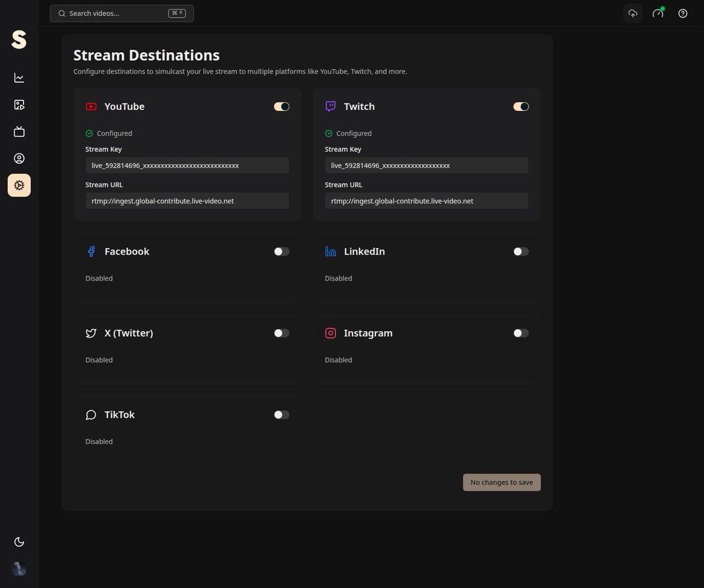This screenshot has height=588, width=704.
Task: Click the Configured text under YouTube
Action: (114, 133)
